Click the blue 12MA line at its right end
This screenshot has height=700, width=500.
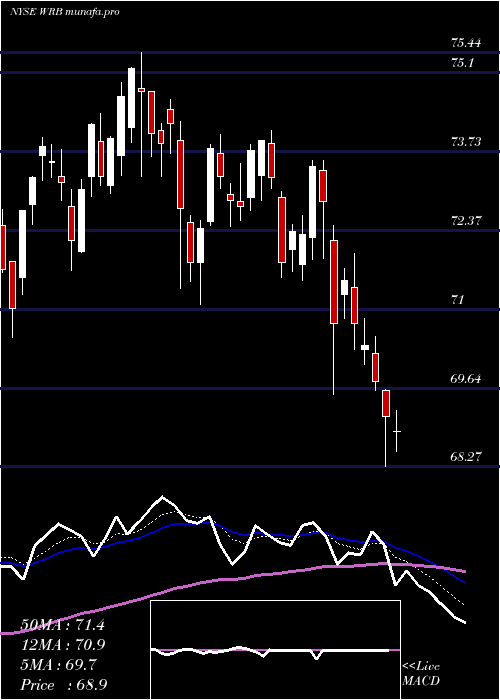(x=463, y=582)
